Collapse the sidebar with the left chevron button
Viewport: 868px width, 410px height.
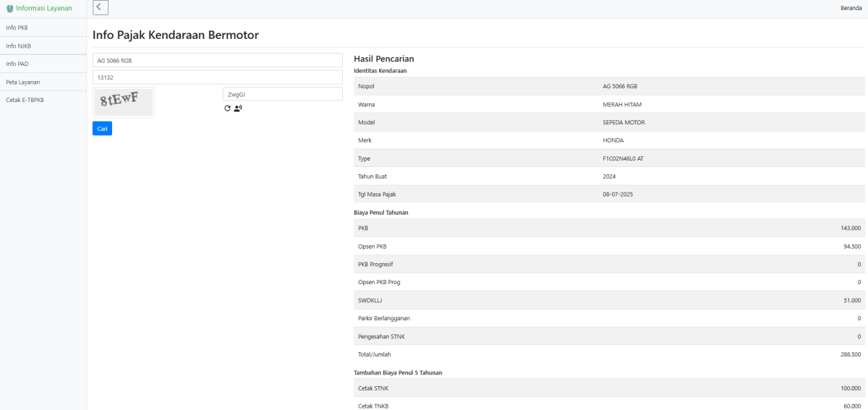click(x=101, y=8)
